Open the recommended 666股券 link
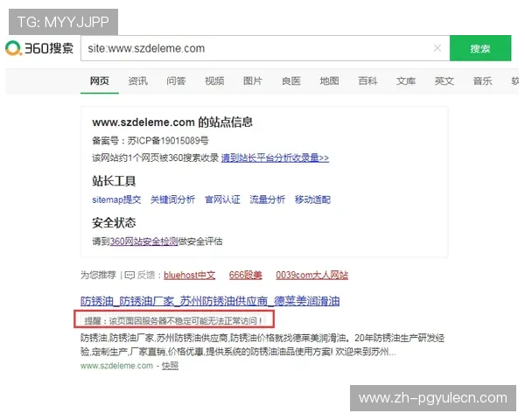This screenshot has height=420, width=525. pos(245,276)
